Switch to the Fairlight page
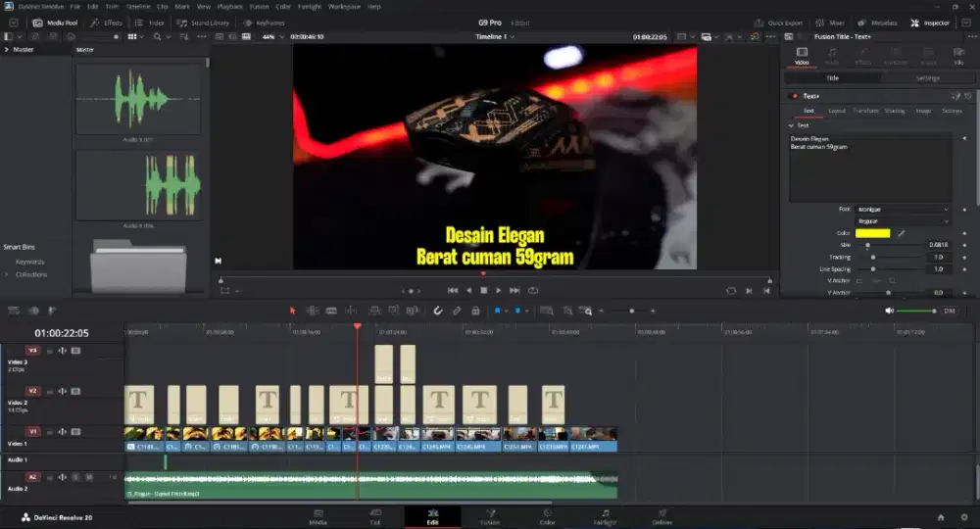This screenshot has width=980, height=529. click(605, 517)
